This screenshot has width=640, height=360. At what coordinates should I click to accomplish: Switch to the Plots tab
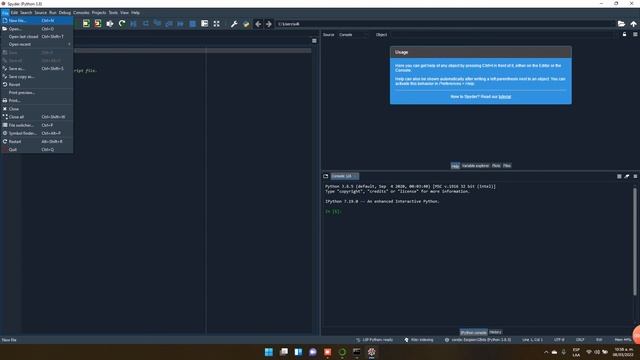click(496, 166)
